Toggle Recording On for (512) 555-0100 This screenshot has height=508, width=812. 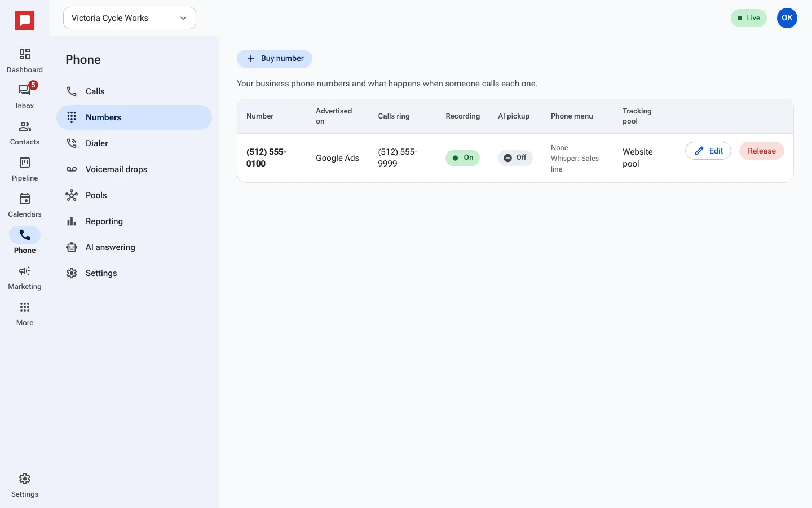462,158
